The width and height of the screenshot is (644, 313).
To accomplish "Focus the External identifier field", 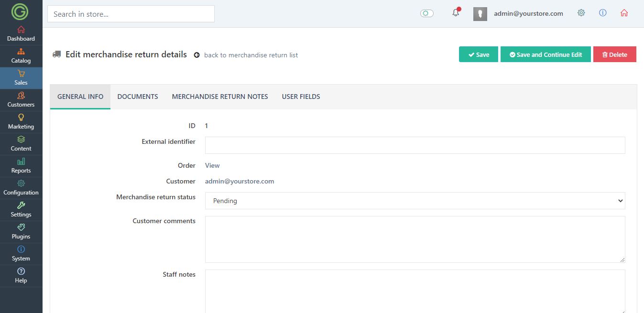I will 415,145.
